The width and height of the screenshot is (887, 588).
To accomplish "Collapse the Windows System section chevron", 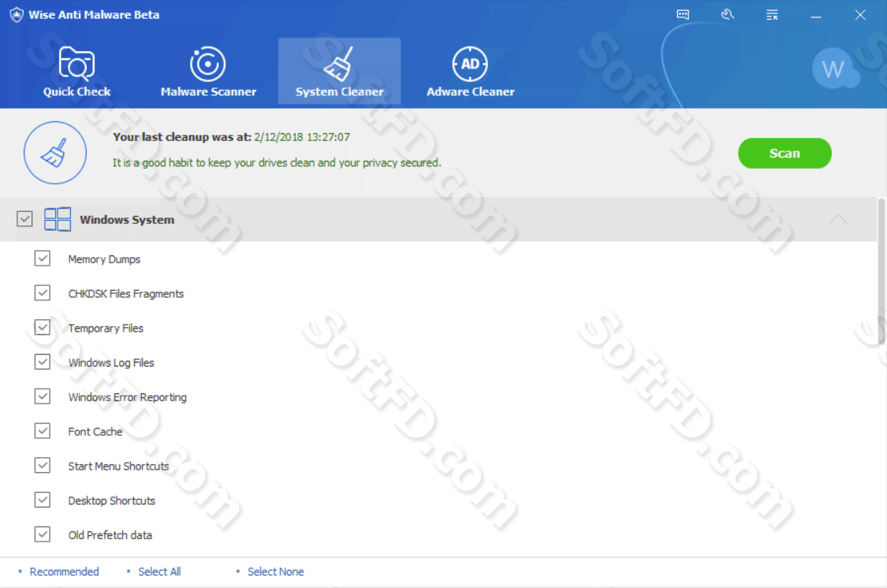I will (838, 219).
